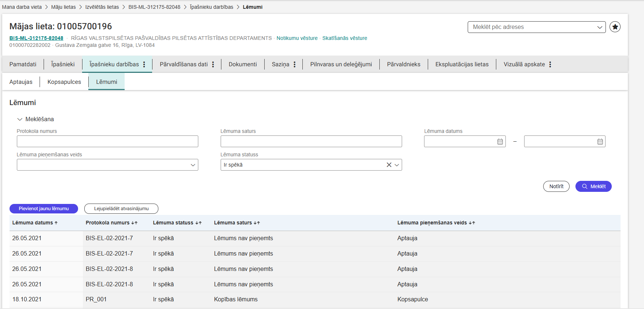Open the end date calendar picker
This screenshot has width=644, height=309.
(600, 142)
